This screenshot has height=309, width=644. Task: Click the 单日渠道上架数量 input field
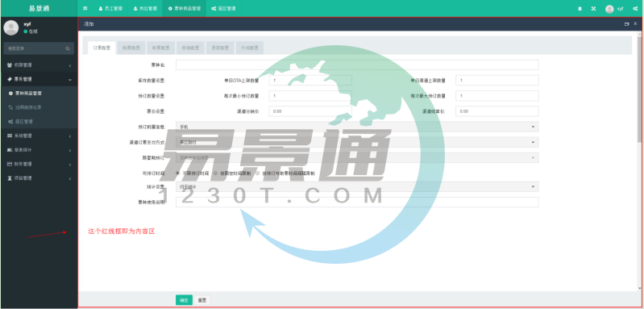tap(497, 81)
